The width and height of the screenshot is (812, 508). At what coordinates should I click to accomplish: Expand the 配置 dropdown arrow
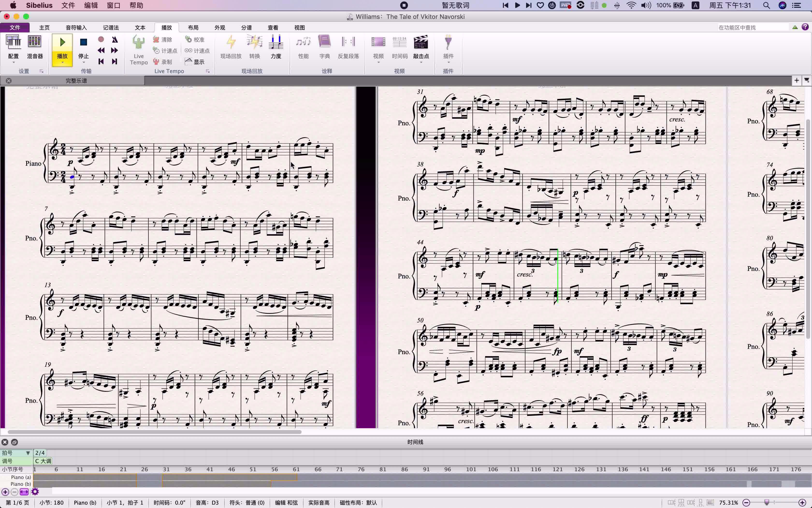pyautogui.click(x=14, y=63)
